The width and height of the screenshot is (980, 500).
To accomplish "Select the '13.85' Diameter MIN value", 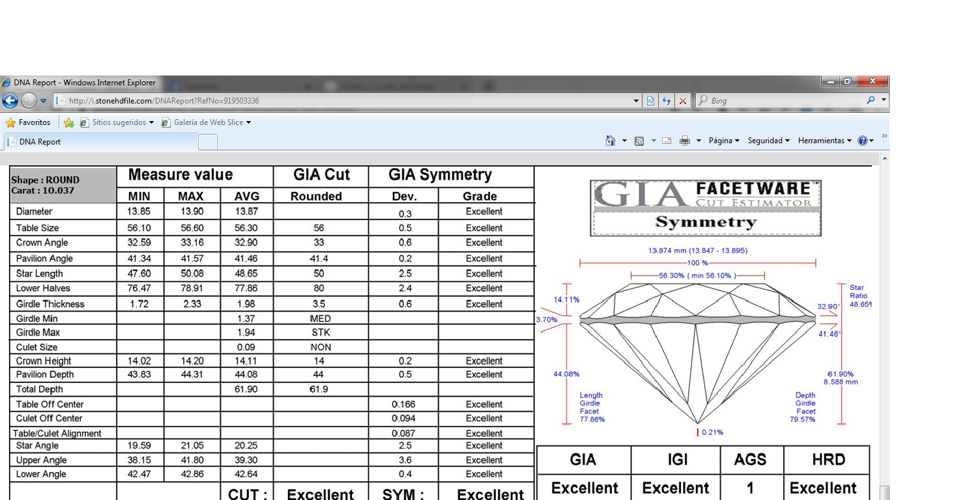I will 139,212.
